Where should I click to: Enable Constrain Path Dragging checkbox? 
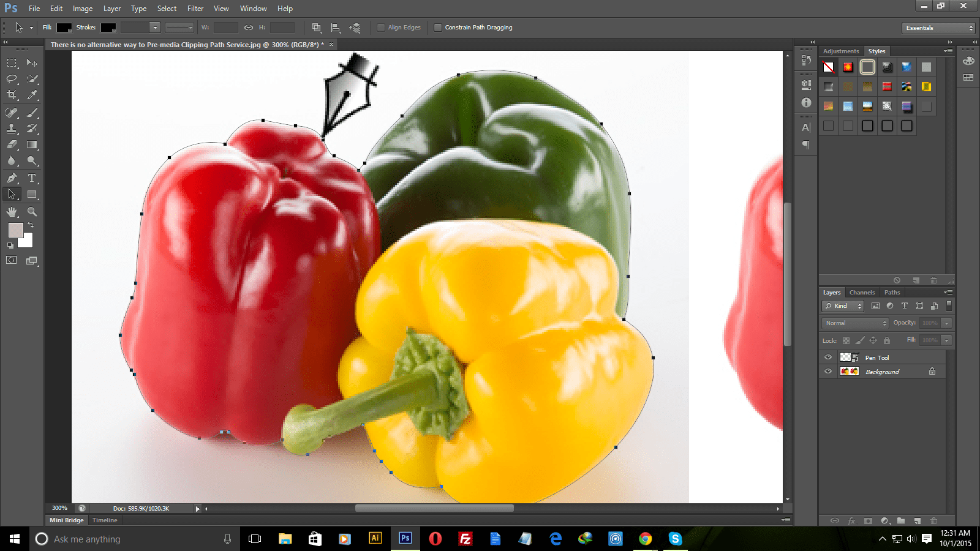[x=437, y=28]
